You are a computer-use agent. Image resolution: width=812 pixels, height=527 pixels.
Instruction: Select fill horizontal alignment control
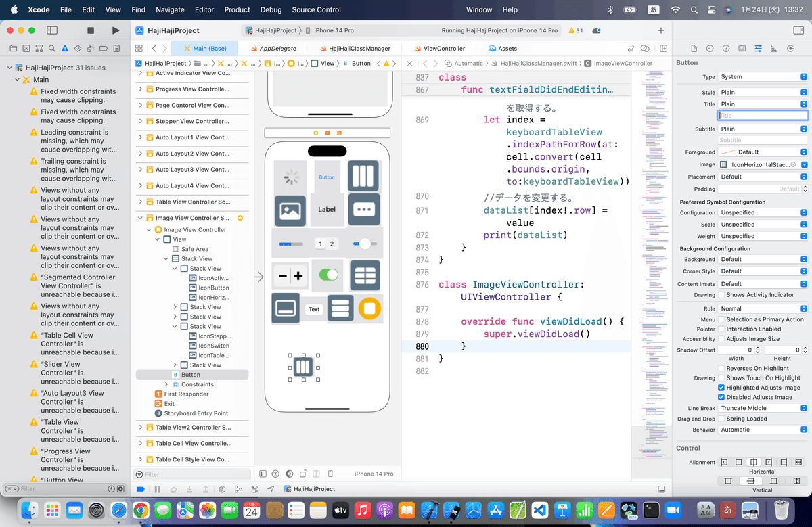point(799,463)
